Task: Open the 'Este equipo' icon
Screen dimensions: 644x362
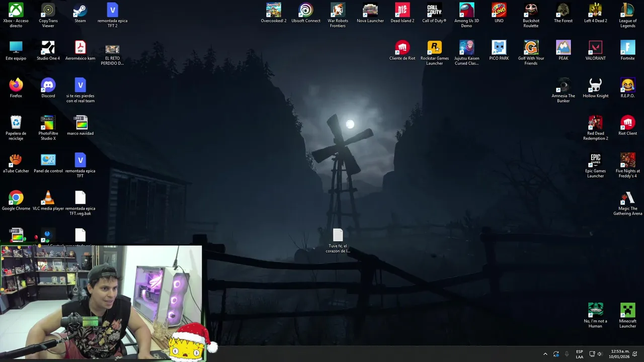Action: pyautogui.click(x=16, y=47)
